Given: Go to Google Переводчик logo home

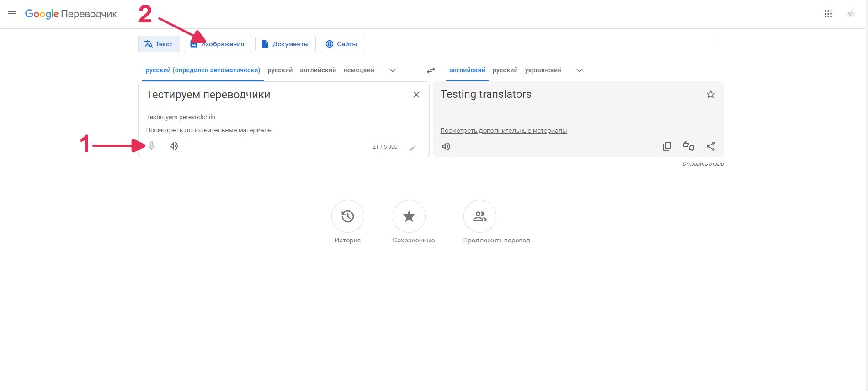Looking at the screenshot, I should coord(71,14).
